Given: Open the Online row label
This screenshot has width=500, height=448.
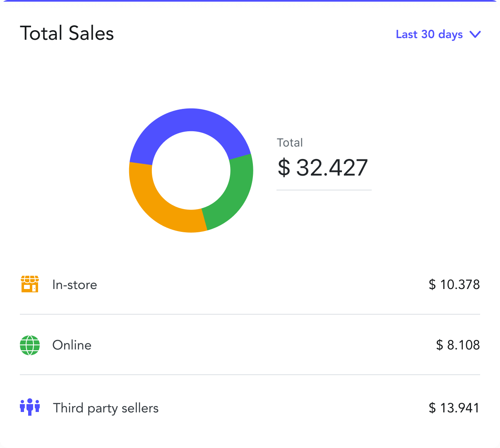Looking at the screenshot, I should (72, 345).
